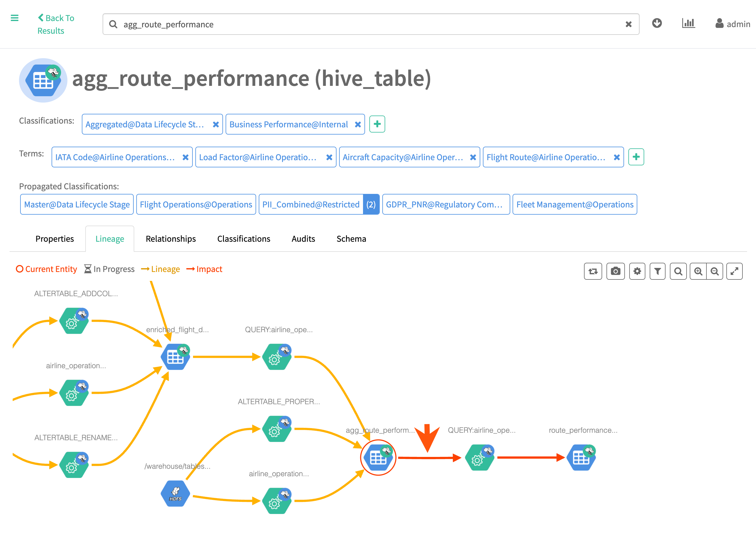
Task: Open the Audits tab
Action: [x=303, y=239]
